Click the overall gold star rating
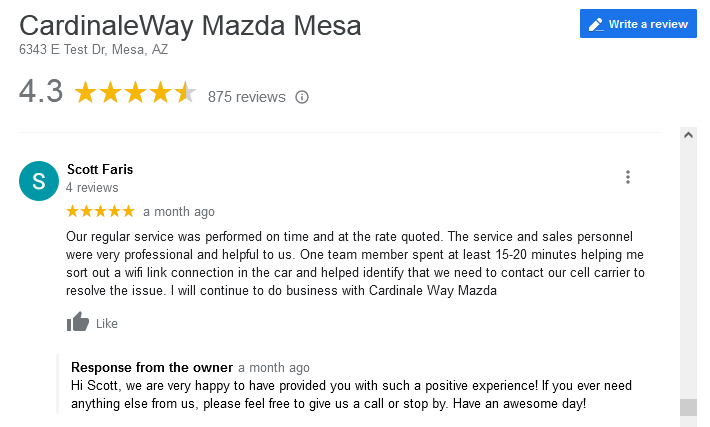Screen dimensions: 710x427 [135, 94]
